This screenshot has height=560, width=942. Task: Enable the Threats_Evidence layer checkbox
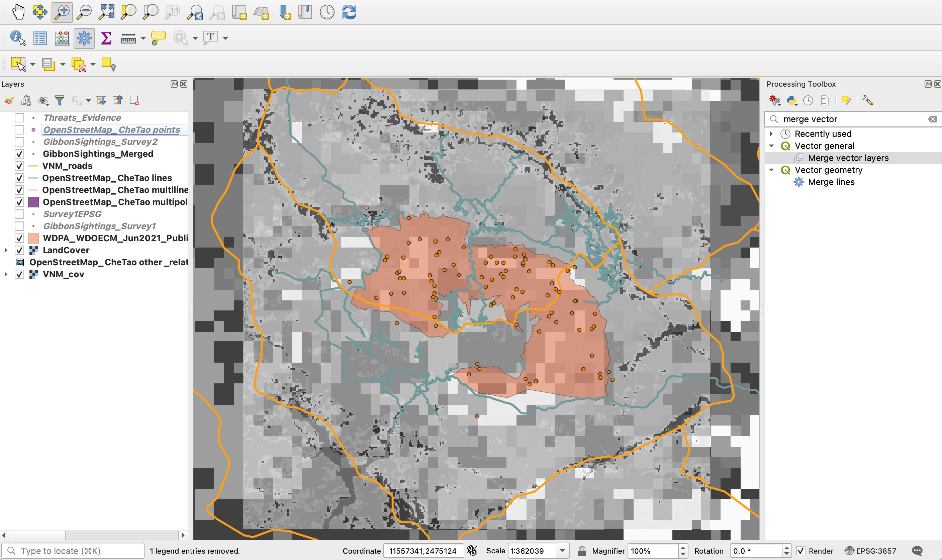point(19,118)
